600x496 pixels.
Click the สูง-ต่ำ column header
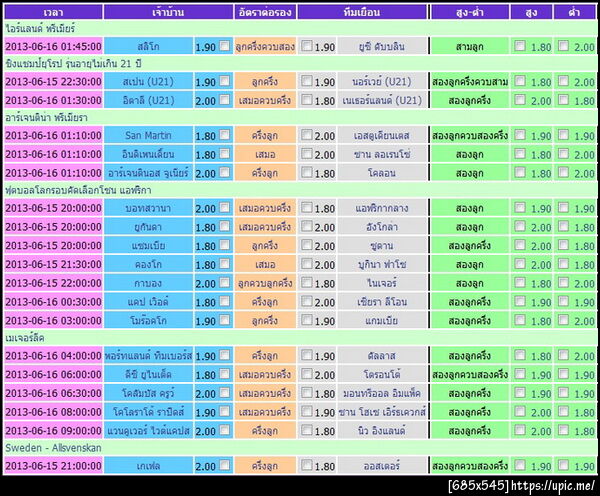coord(470,12)
